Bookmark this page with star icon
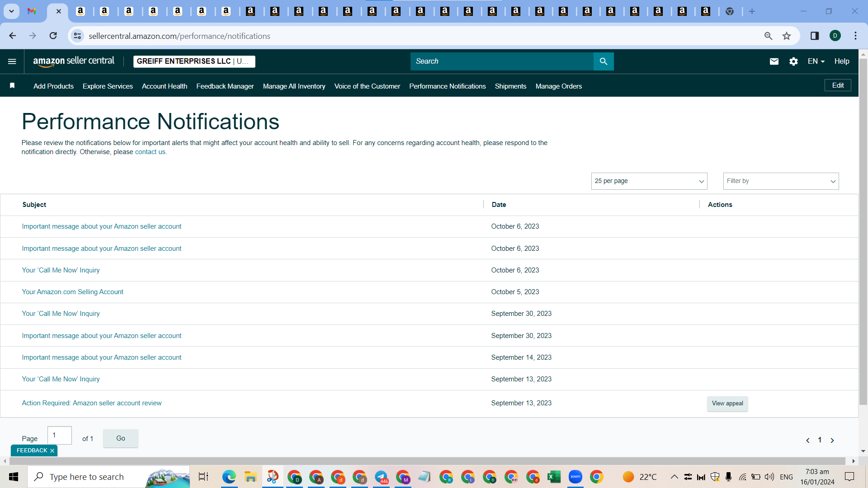Image resolution: width=868 pixels, height=488 pixels. tap(787, 36)
